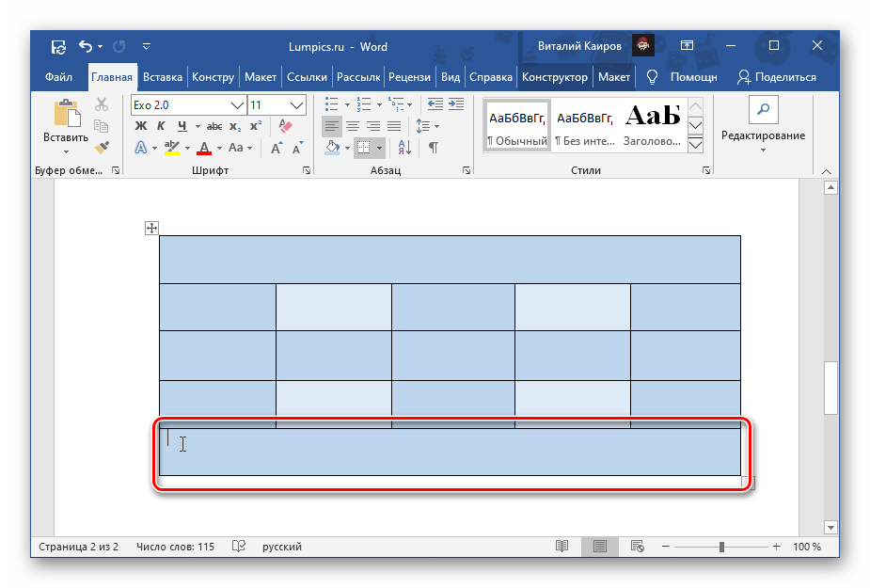
Task: Click the Copy icon
Action: click(101, 126)
